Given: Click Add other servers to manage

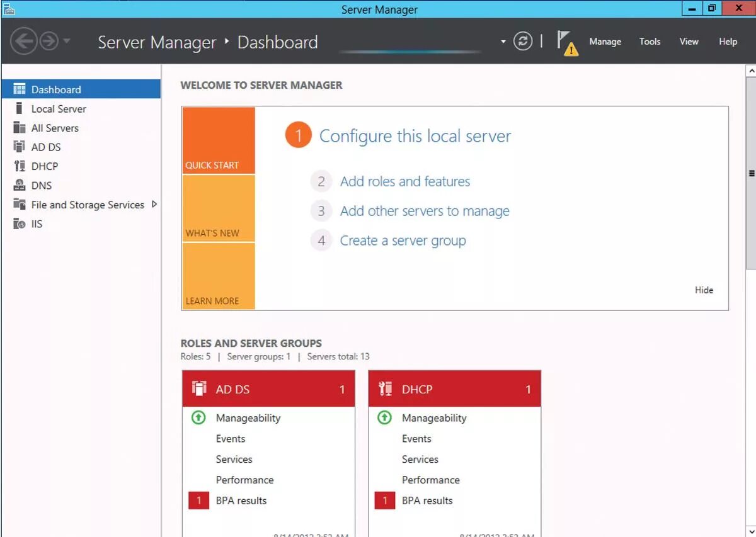Looking at the screenshot, I should 425,211.
